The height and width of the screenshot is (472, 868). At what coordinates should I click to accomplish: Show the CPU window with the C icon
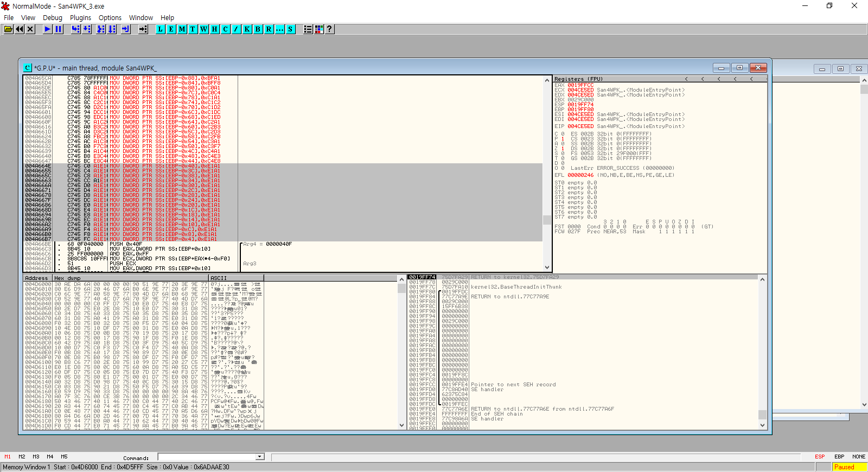(x=226, y=29)
